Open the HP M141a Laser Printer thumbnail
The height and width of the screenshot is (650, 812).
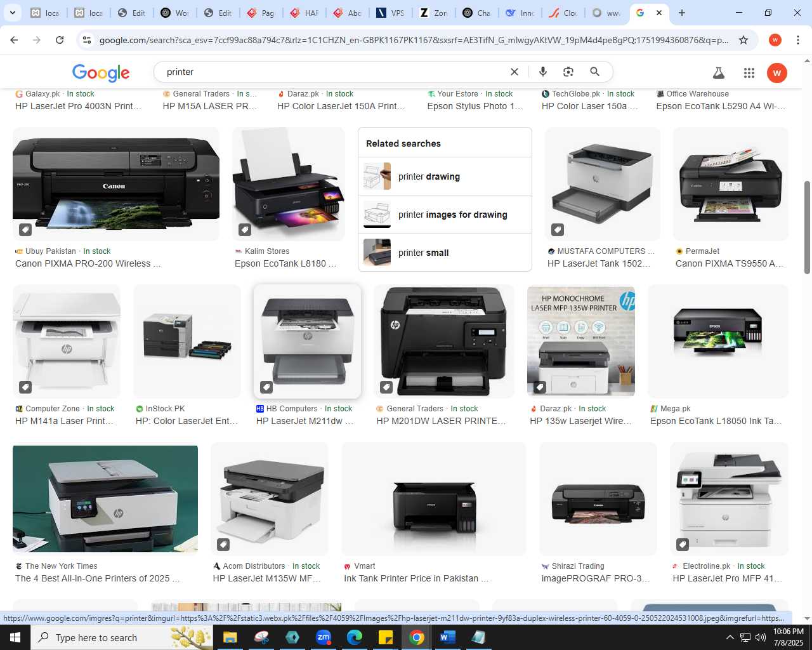pyautogui.click(x=67, y=342)
